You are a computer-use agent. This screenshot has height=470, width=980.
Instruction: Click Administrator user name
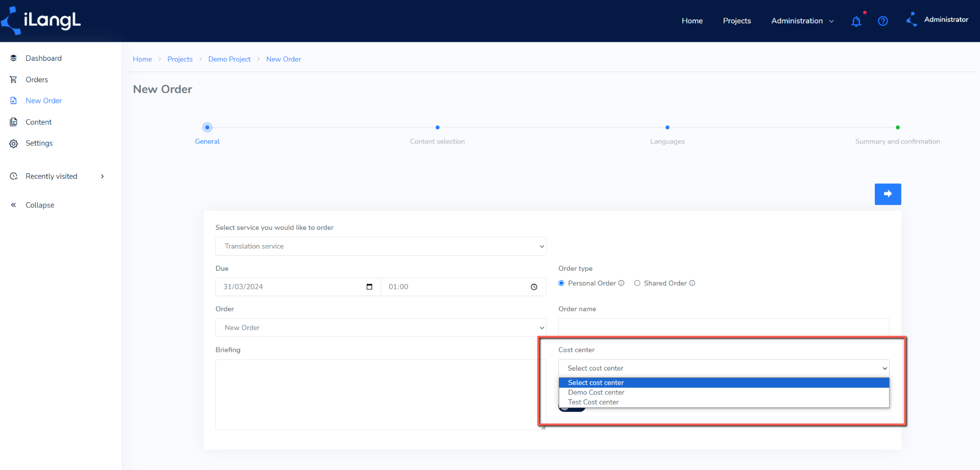946,19
